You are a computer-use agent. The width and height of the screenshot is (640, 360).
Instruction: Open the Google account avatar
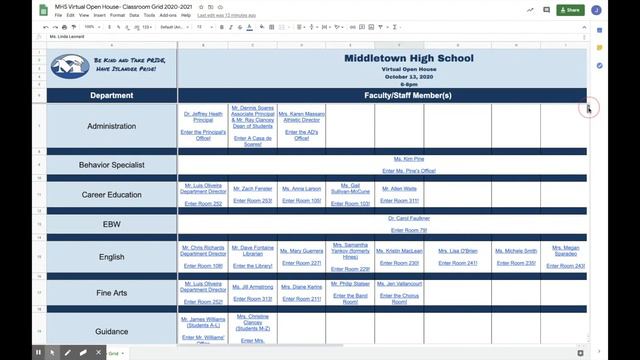click(x=596, y=10)
